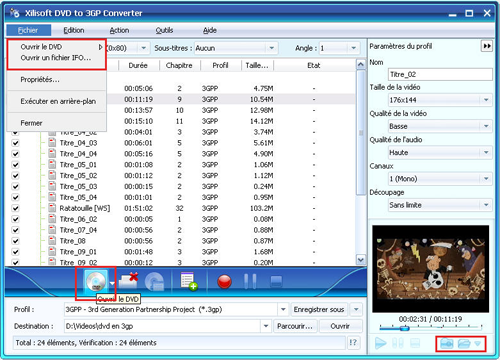Open the snapshot folder icon under preview
Image resolution: width=500 pixels, height=360 pixels.
point(464,344)
